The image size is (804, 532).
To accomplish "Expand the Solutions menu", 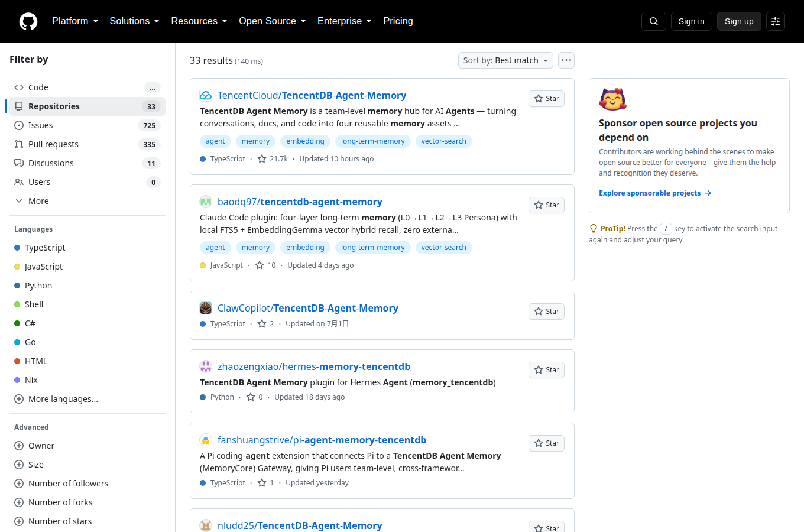I will coord(134,21).
